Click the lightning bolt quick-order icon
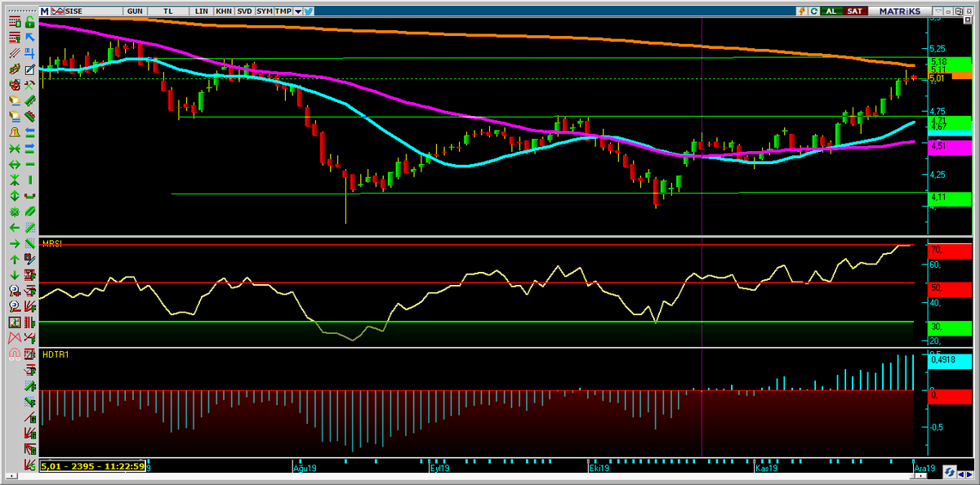The height and width of the screenshot is (485, 980). click(803, 11)
